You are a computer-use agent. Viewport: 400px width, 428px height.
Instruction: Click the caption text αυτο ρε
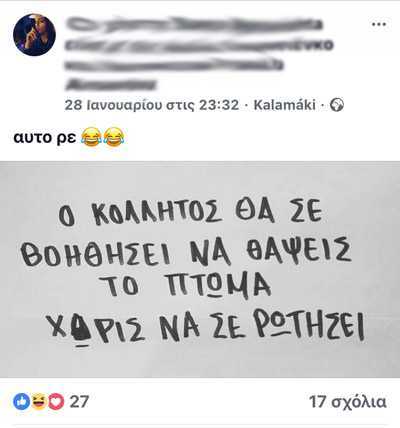pos(45,137)
